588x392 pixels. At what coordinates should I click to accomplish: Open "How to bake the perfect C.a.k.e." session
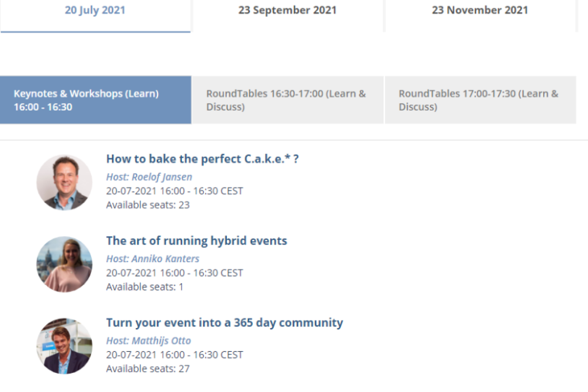pos(202,159)
